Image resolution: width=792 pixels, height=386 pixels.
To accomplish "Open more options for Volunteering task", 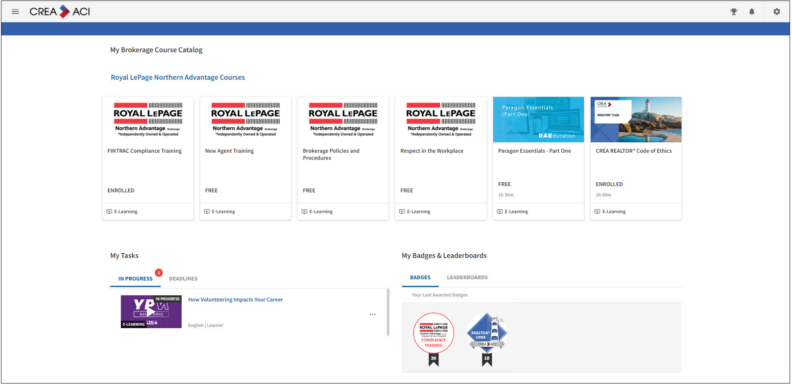I will click(372, 314).
